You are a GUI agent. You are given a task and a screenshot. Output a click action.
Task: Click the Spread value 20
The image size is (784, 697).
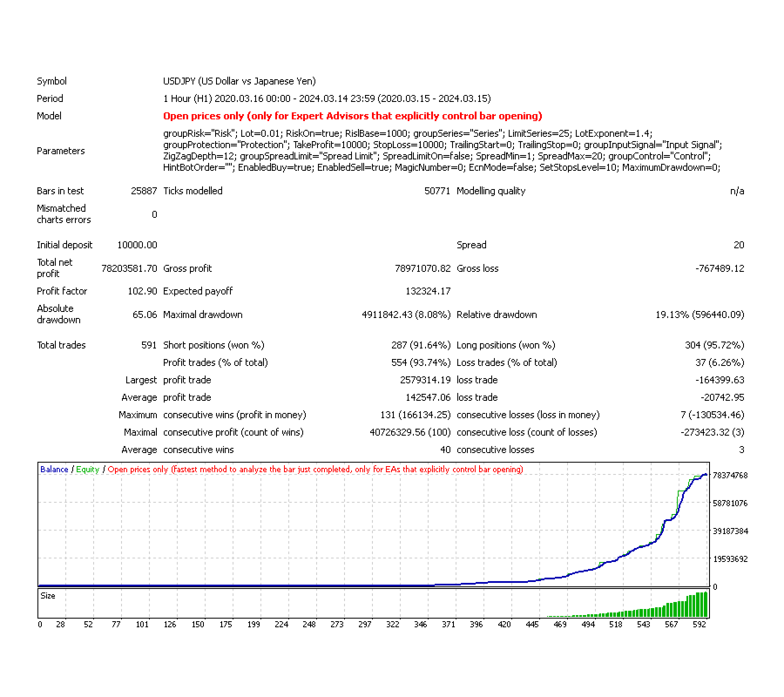click(x=739, y=245)
